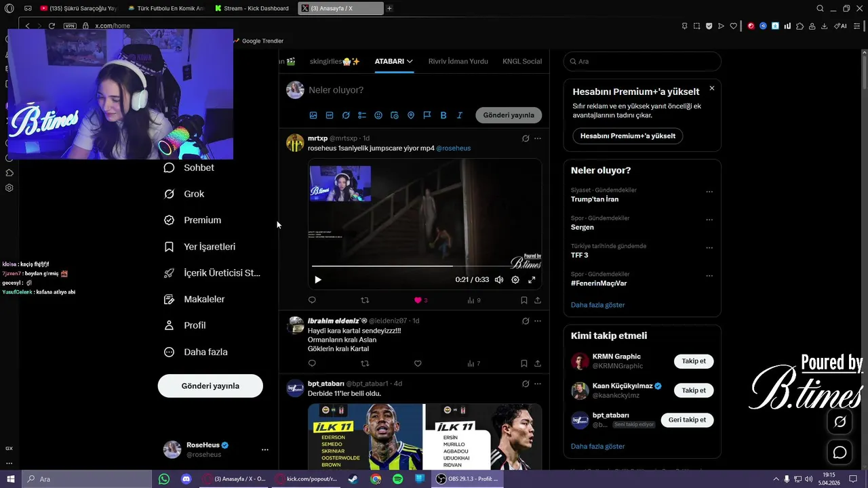The width and height of the screenshot is (868, 488).
Task: Mute the video volume
Action: 499,279
